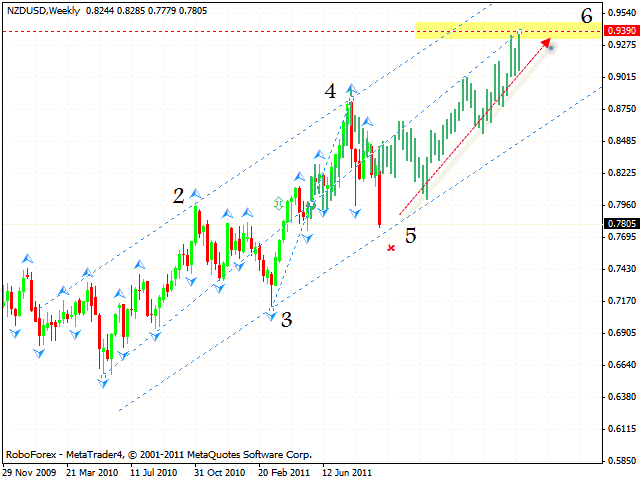Select the wave label 3
Screen dimensions: 640x480
(286, 319)
